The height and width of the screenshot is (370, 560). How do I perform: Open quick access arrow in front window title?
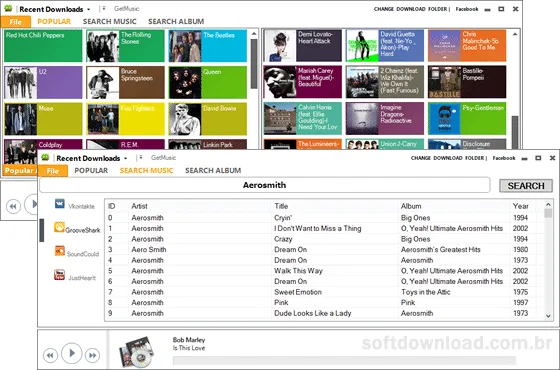click(x=140, y=158)
